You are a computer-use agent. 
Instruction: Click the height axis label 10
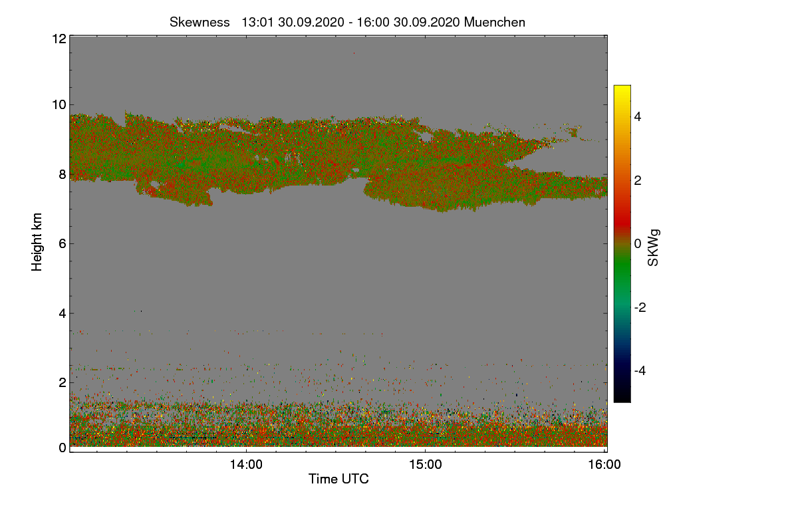point(59,104)
